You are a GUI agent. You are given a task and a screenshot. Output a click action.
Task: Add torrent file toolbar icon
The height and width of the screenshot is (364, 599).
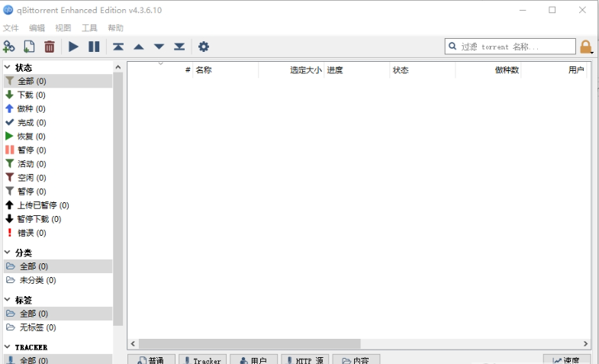pos(29,47)
